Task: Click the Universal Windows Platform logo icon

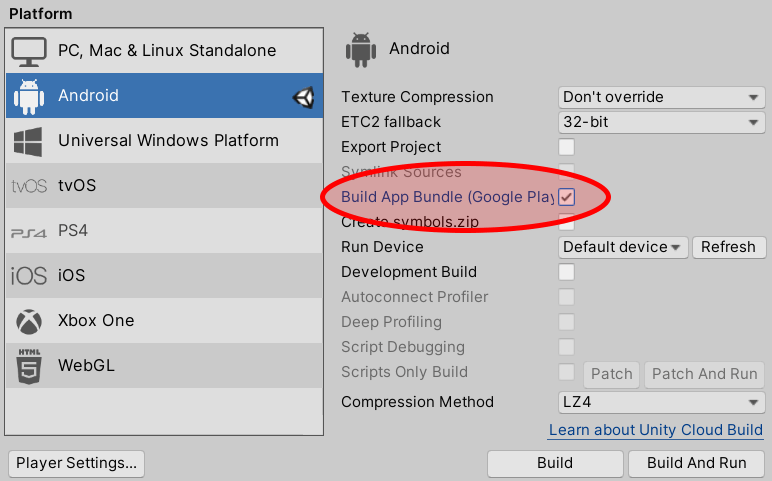Action: pos(28,141)
